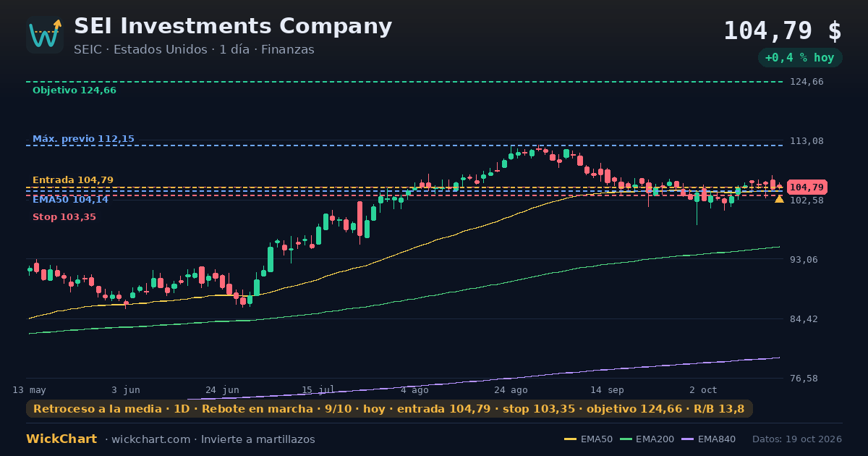Click the 4 ago date label

pos(414,389)
